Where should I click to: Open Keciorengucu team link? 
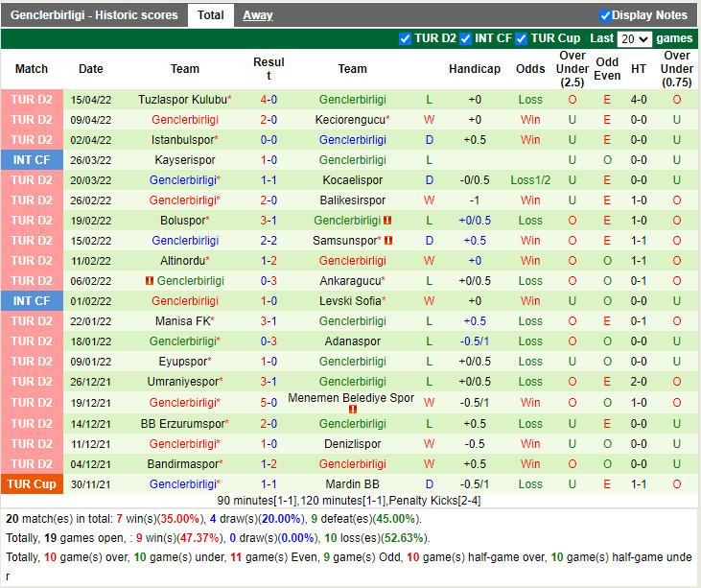point(351,120)
